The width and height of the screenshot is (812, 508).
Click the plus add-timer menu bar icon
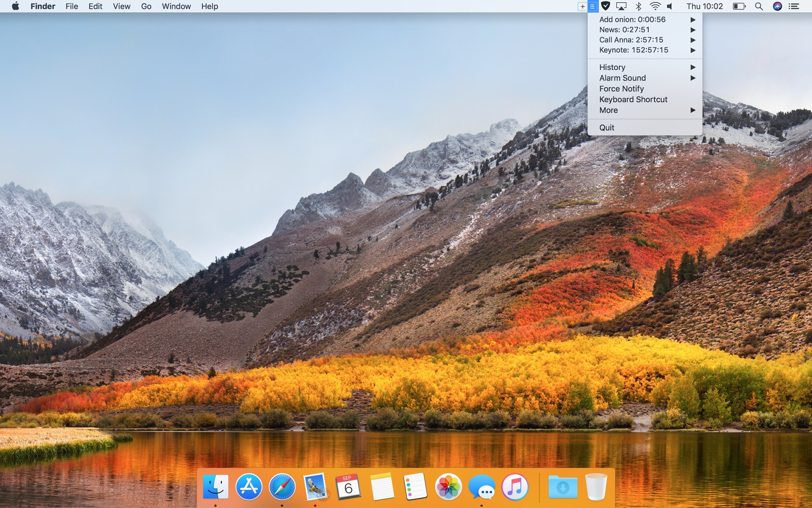pos(582,6)
